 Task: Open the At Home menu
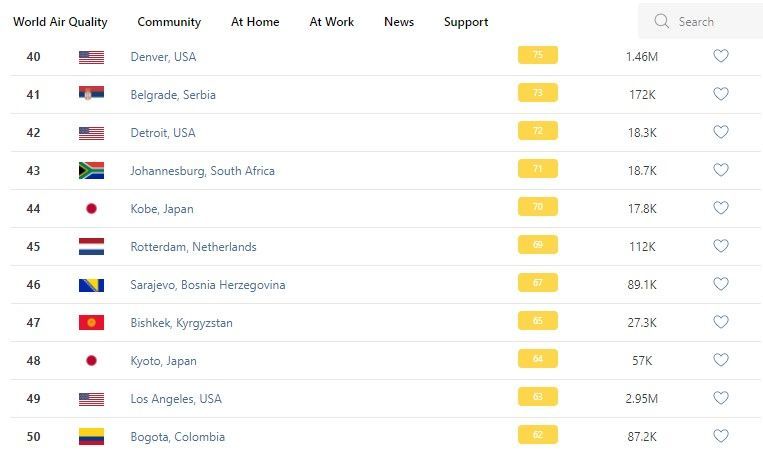255,21
